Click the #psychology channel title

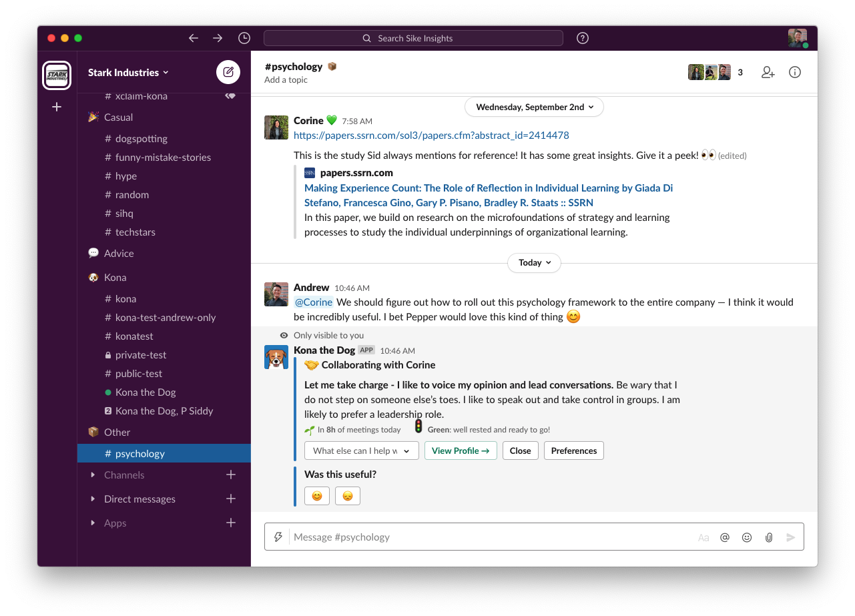point(294,67)
